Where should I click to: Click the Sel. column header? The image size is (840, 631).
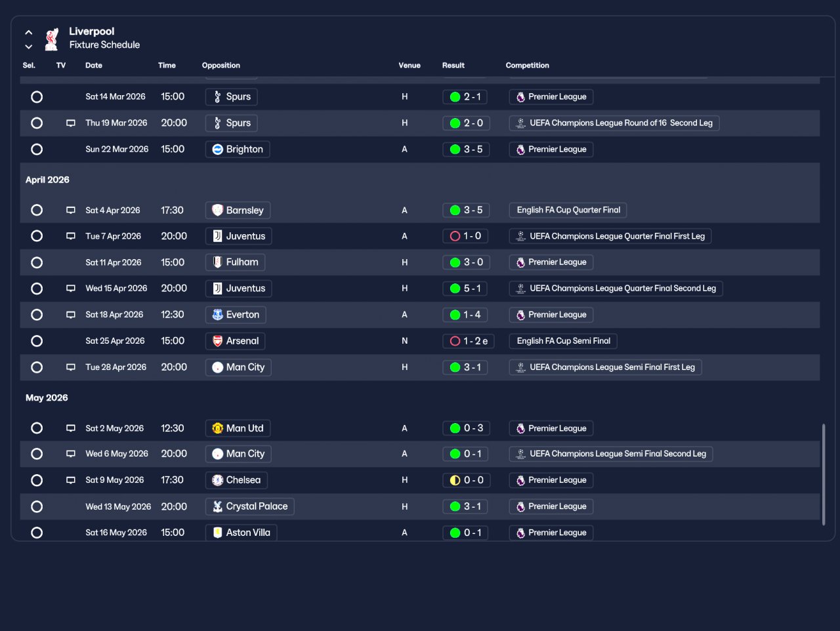click(x=29, y=66)
